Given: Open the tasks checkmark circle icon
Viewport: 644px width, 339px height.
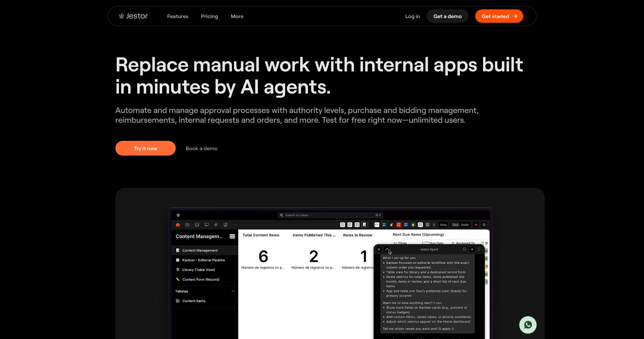Looking at the screenshot, I should click(187, 225).
